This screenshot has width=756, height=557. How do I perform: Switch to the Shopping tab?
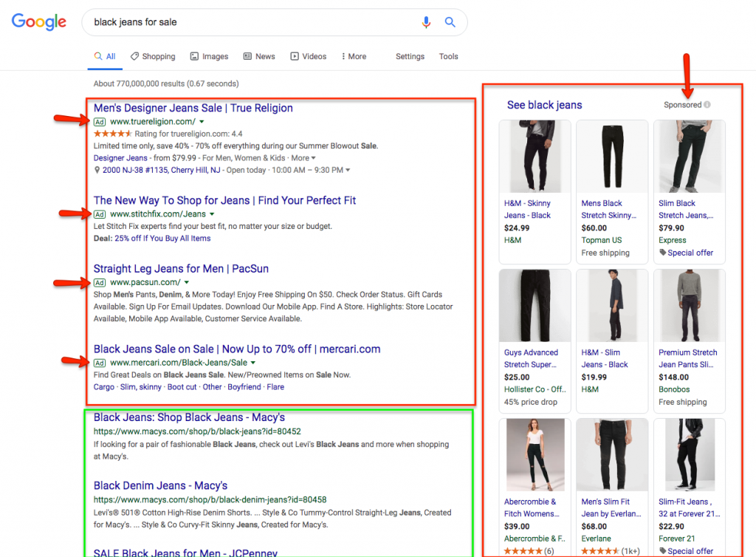pyautogui.click(x=153, y=56)
